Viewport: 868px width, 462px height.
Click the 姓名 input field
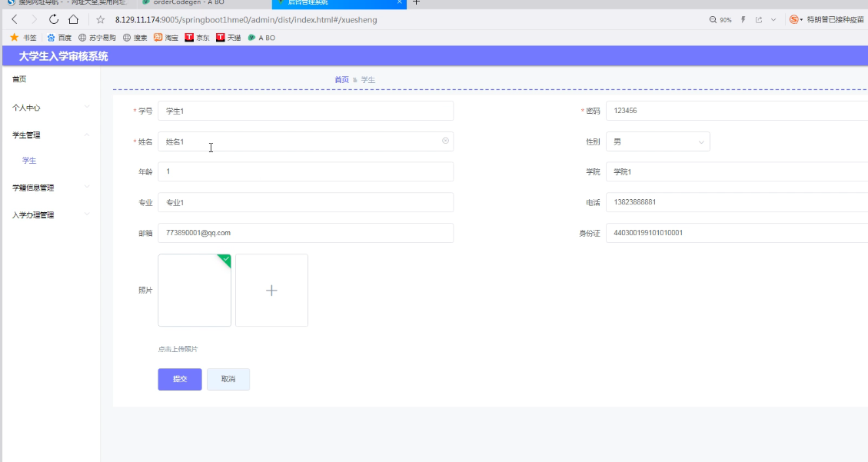click(305, 141)
